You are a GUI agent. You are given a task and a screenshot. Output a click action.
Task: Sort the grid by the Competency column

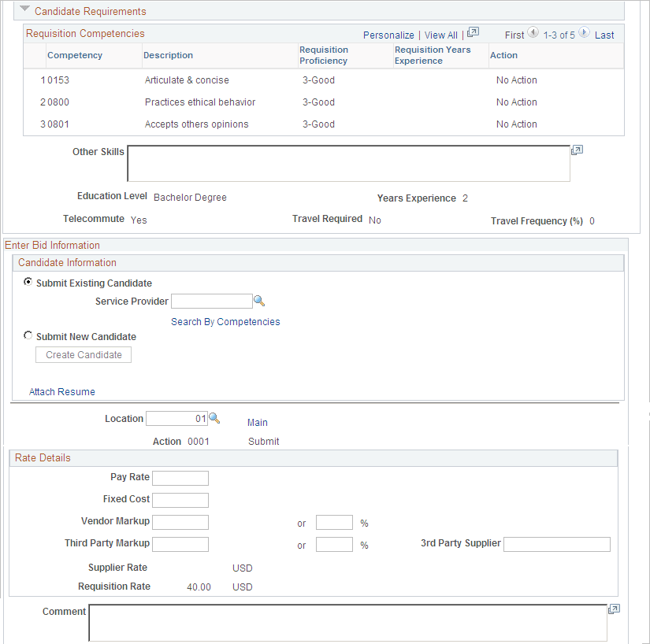tap(75, 55)
